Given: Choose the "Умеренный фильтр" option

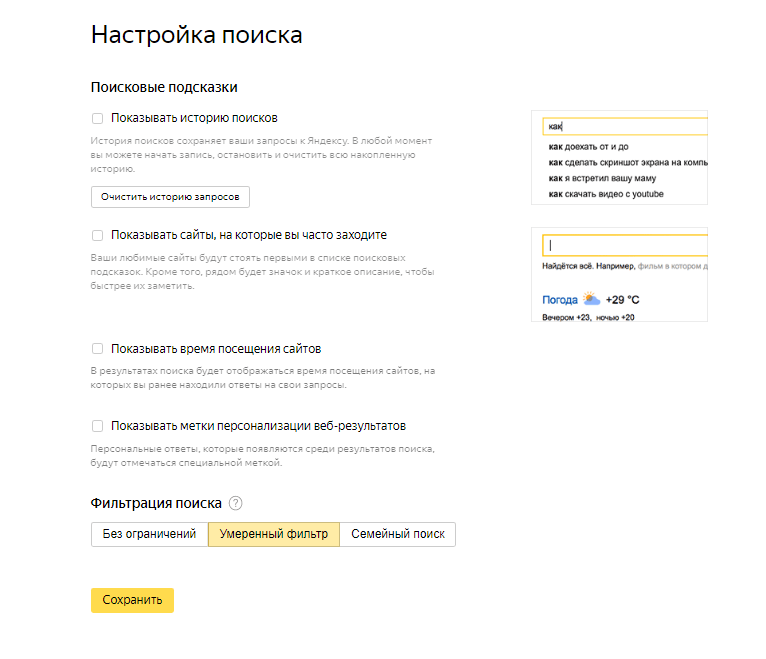Looking at the screenshot, I should click(273, 534).
